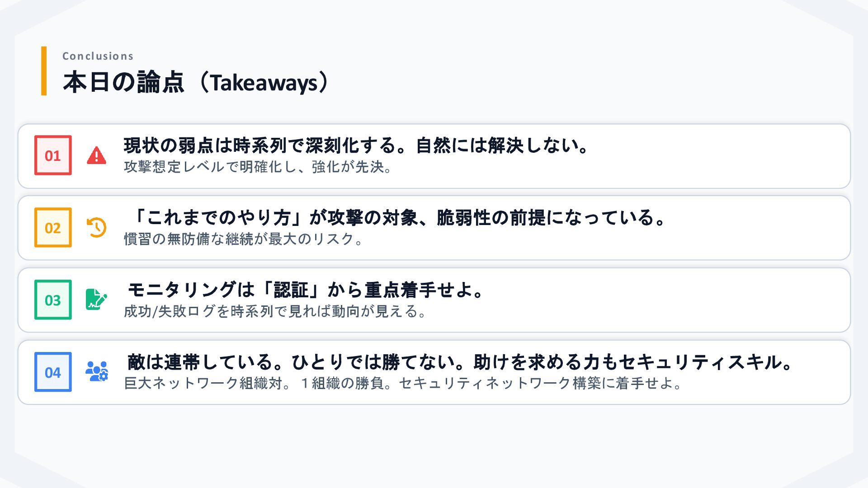Select the red 01 number box
Image resolution: width=868 pixels, height=488 pixels.
pos(53,155)
